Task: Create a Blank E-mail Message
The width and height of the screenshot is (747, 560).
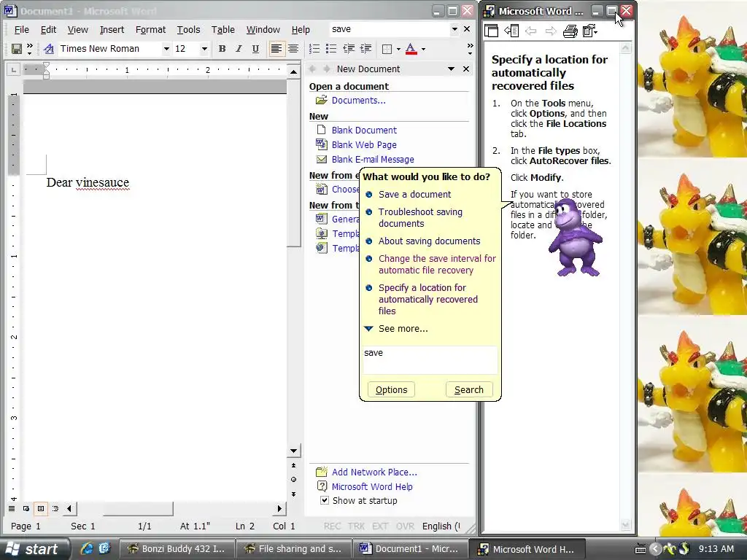Action: (373, 160)
